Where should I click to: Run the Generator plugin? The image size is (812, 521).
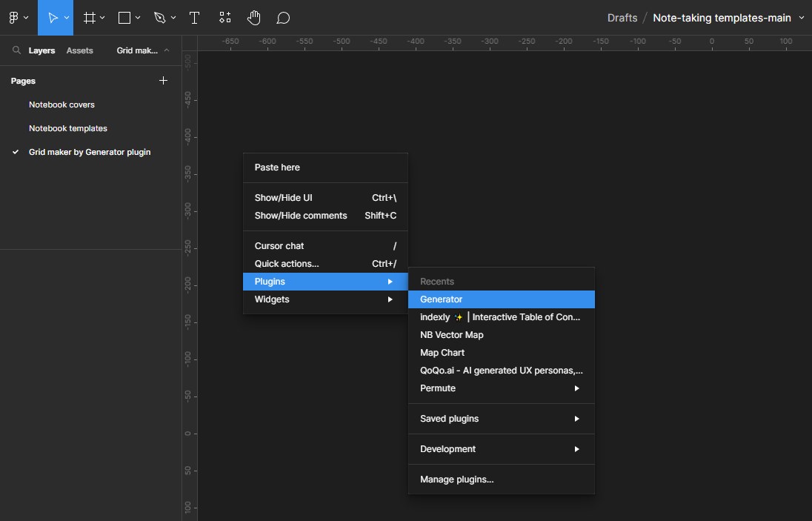point(502,299)
